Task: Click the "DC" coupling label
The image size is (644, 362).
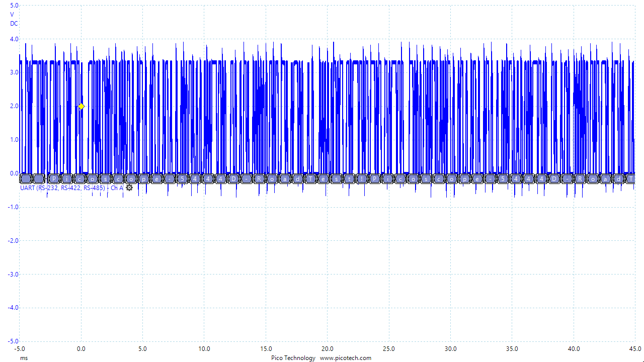Action: point(14,24)
